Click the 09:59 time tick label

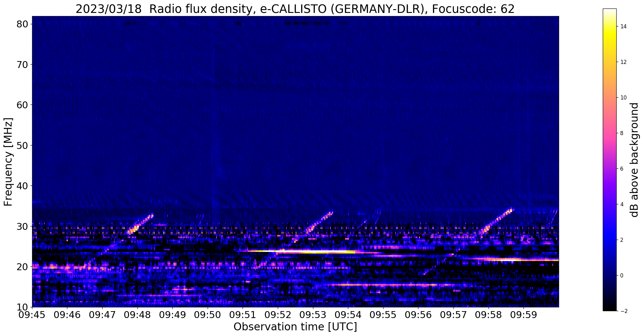[x=524, y=315]
